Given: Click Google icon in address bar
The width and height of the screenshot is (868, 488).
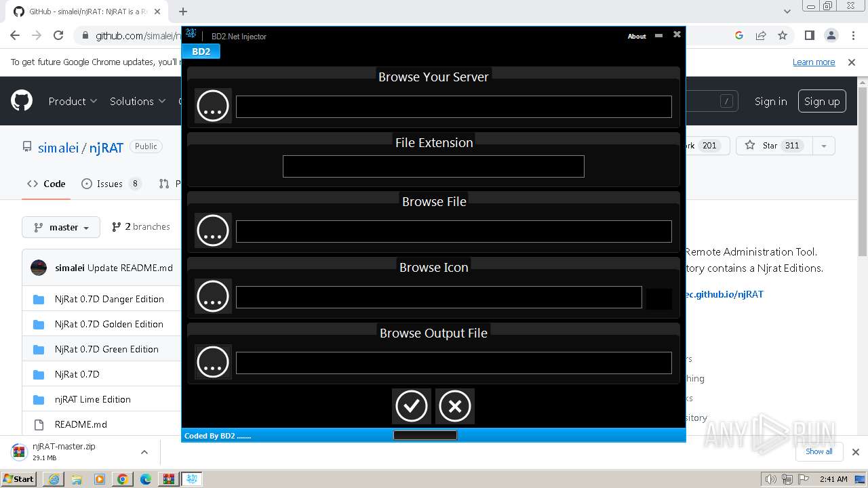Looking at the screenshot, I should point(739,35).
